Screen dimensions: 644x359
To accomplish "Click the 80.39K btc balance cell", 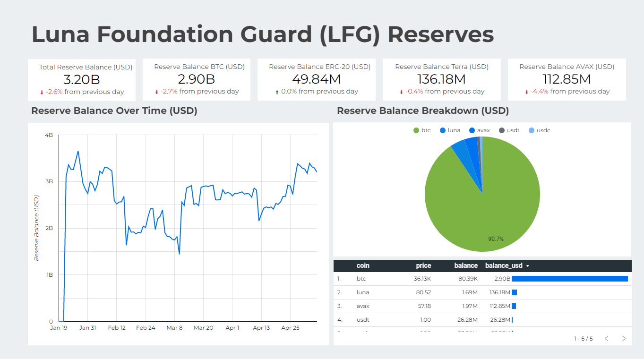I will pyautogui.click(x=468, y=279).
